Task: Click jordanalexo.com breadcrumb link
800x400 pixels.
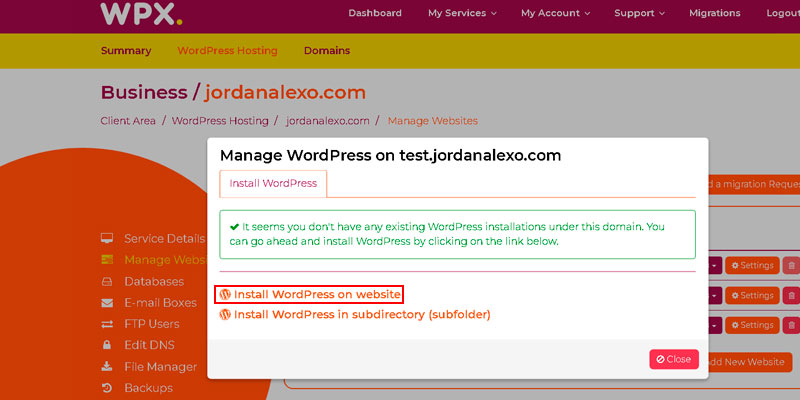Action: [328, 121]
